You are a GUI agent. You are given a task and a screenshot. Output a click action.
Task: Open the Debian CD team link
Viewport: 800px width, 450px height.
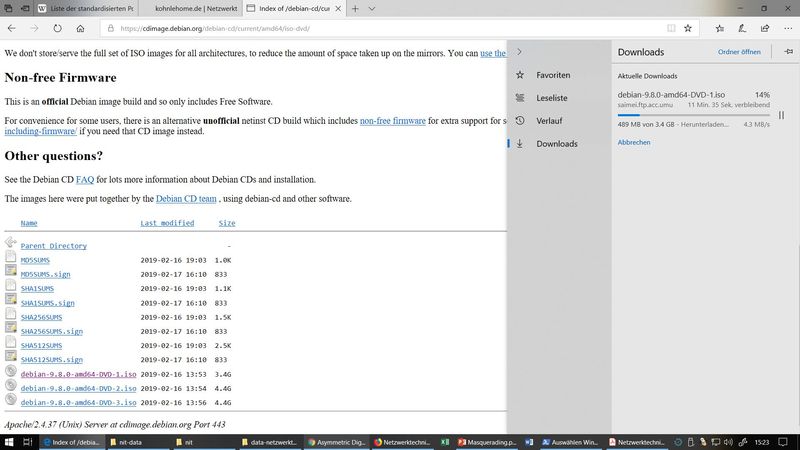(186, 199)
